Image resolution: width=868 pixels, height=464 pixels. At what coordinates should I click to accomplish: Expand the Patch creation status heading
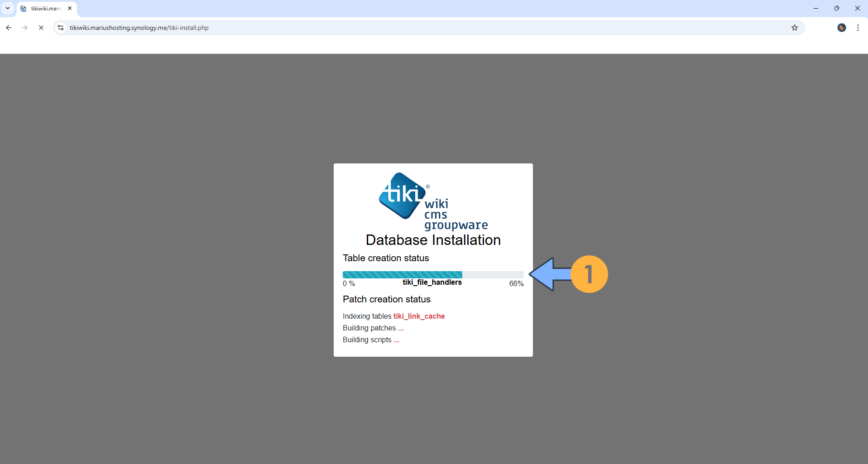pyautogui.click(x=386, y=299)
